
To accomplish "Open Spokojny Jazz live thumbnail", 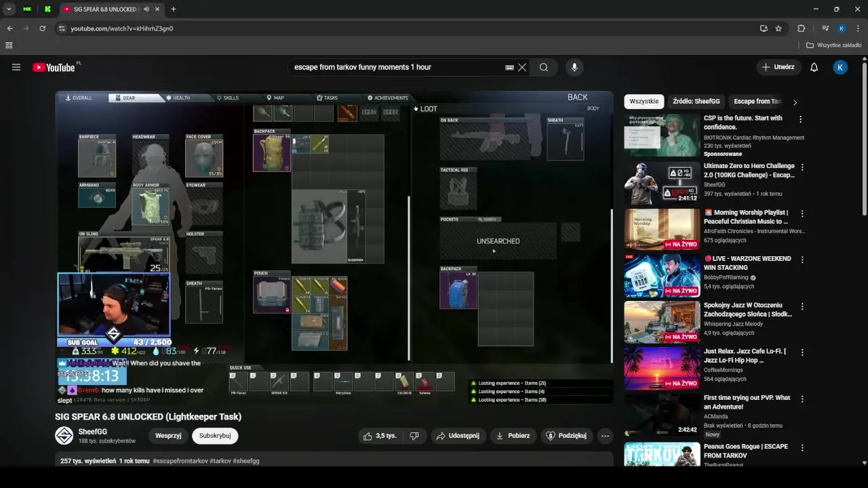I will click(x=662, y=322).
